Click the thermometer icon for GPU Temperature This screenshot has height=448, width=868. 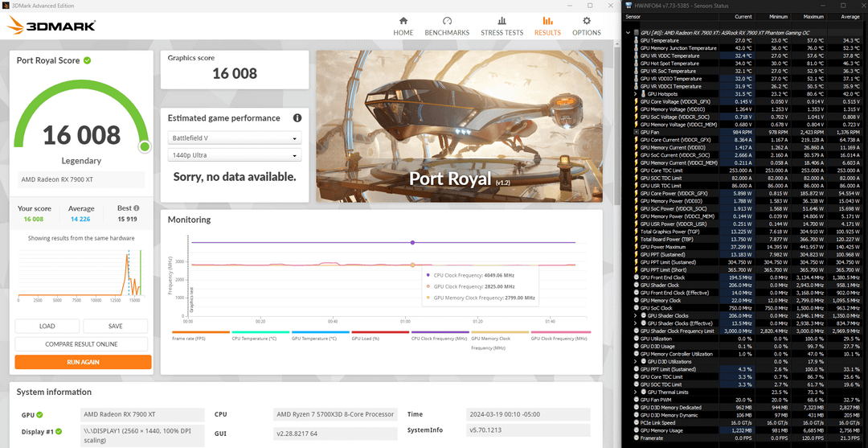click(636, 40)
